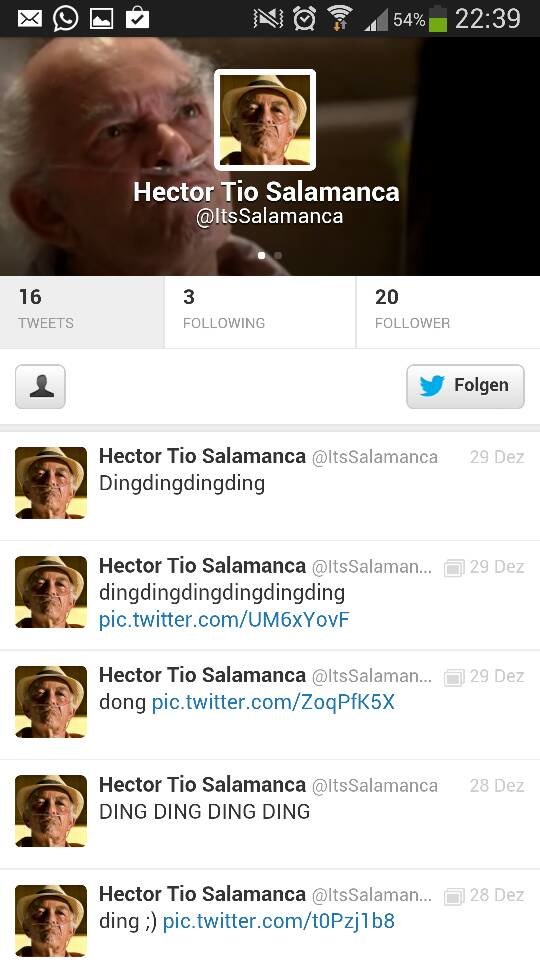Select the first header page dot
Image resolution: width=540 pixels, height=960 pixels.
point(262,255)
